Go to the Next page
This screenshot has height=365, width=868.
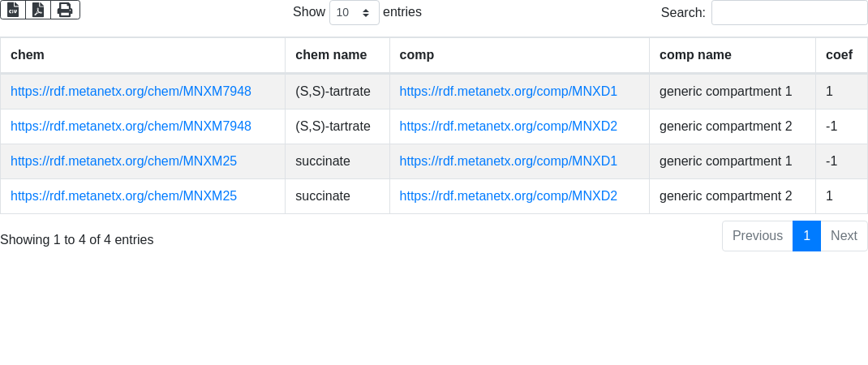tap(844, 236)
